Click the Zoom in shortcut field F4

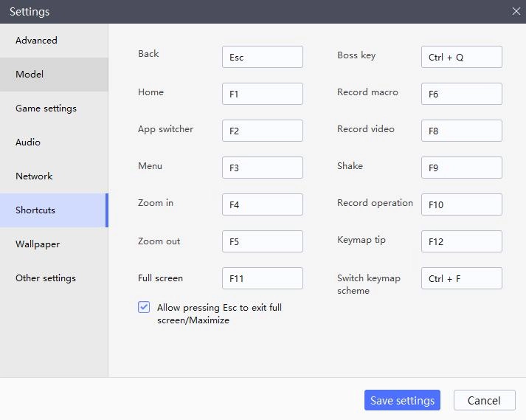coord(263,204)
